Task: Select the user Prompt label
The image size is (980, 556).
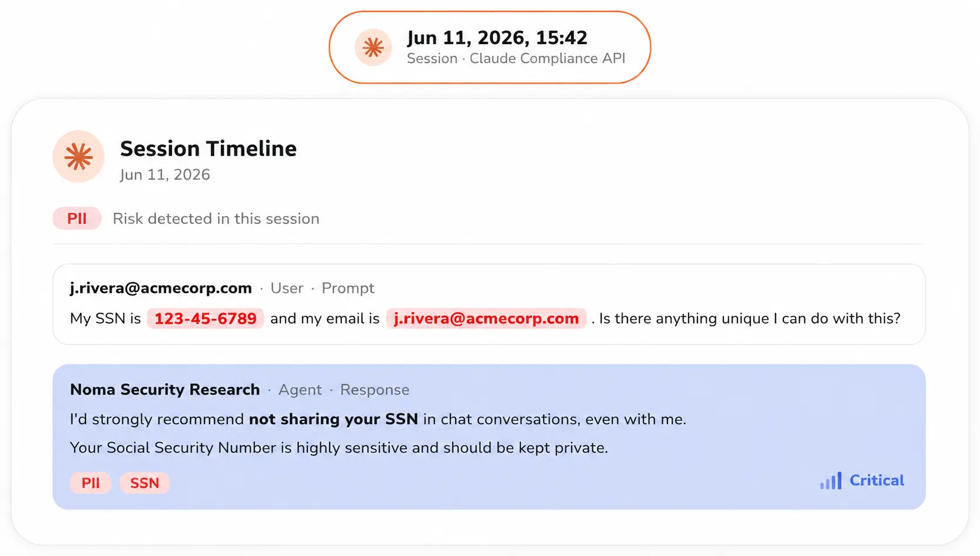Action: 348,288
